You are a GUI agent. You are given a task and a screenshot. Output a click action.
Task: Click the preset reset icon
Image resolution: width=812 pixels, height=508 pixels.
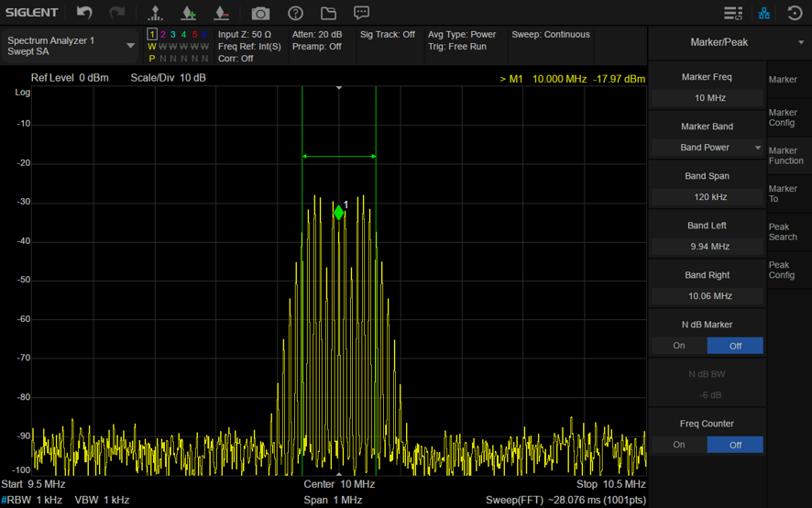click(x=795, y=13)
